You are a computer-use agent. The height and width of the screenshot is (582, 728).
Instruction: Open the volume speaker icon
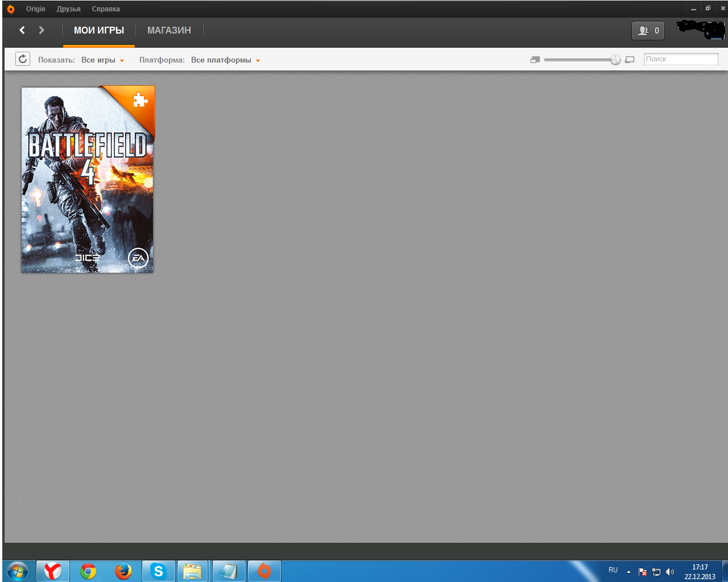pos(670,572)
